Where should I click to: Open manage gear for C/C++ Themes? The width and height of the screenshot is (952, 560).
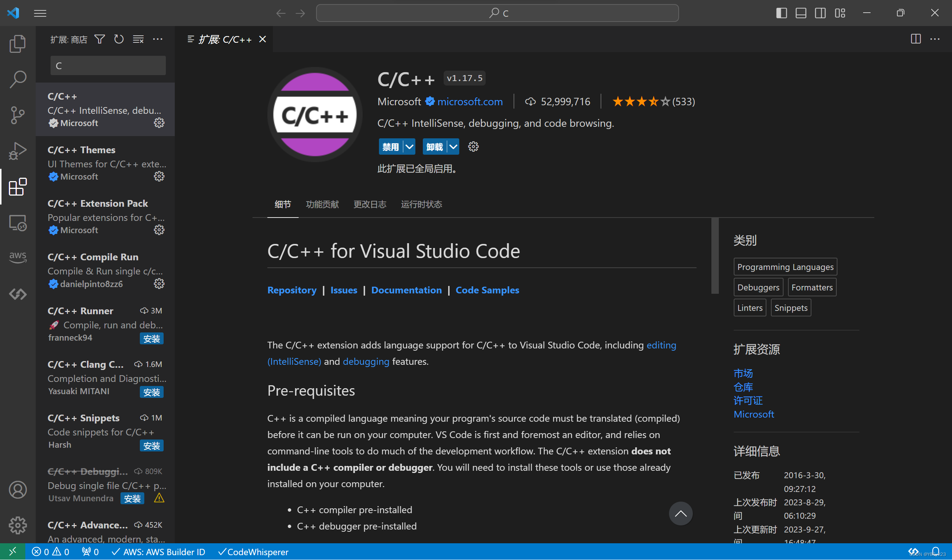[159, 177]
